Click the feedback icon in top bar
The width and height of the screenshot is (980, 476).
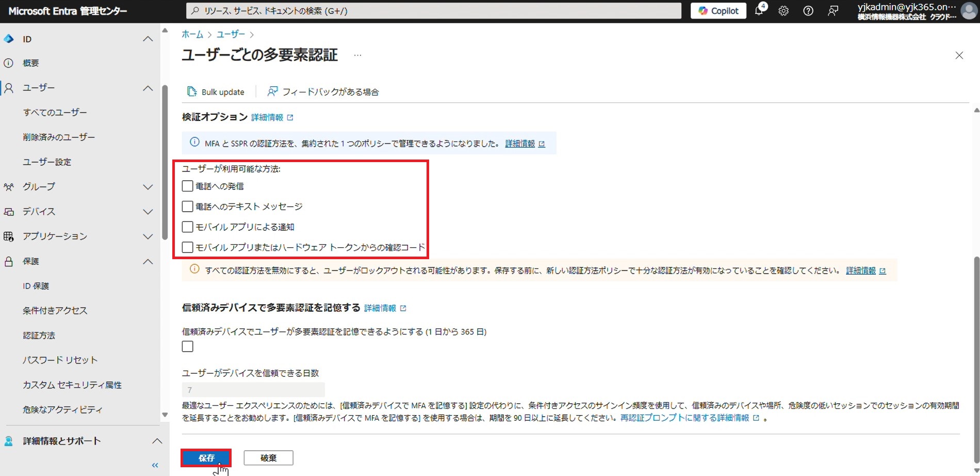(833, 11)
